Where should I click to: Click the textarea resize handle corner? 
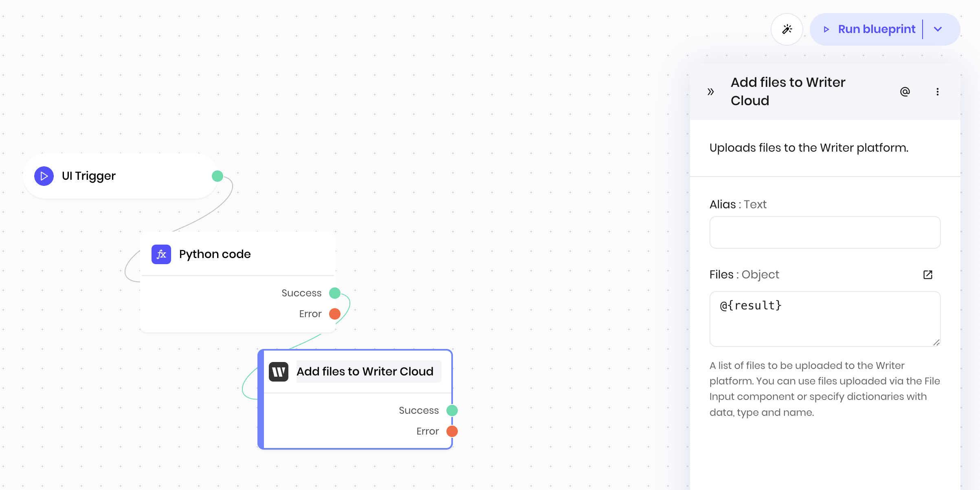[936, 342]
